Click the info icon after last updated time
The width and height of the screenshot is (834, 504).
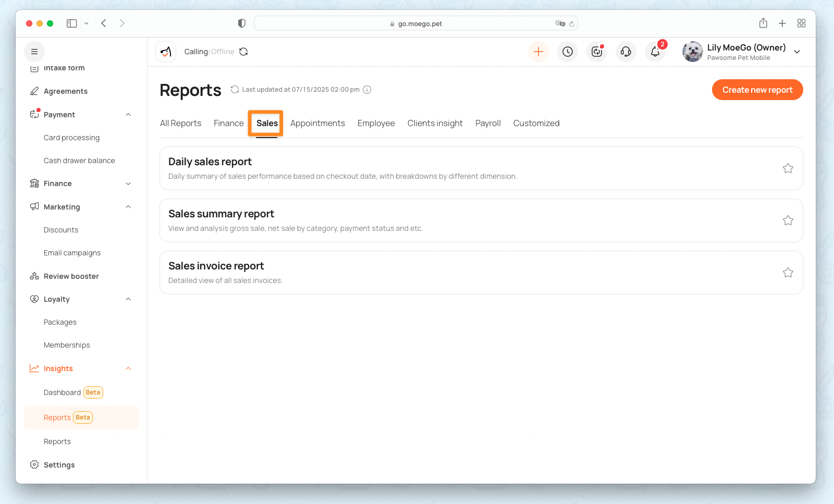click(367, 90)
